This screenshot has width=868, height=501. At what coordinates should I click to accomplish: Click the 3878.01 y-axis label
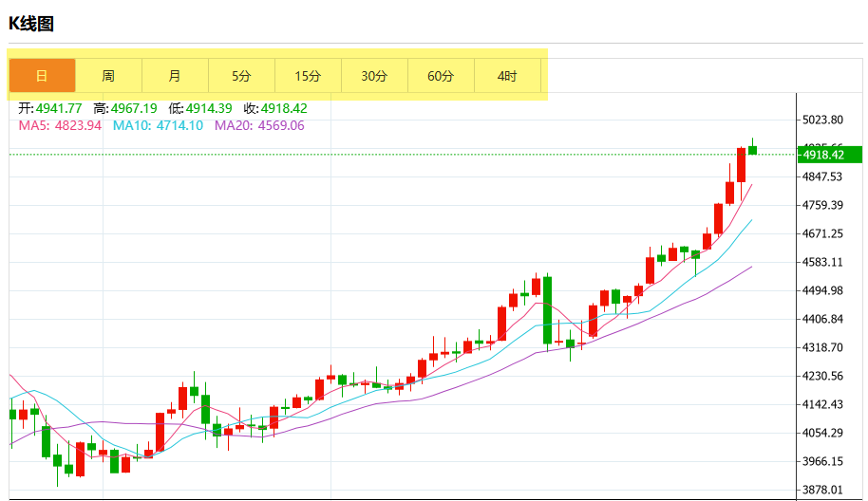(823, 491)
